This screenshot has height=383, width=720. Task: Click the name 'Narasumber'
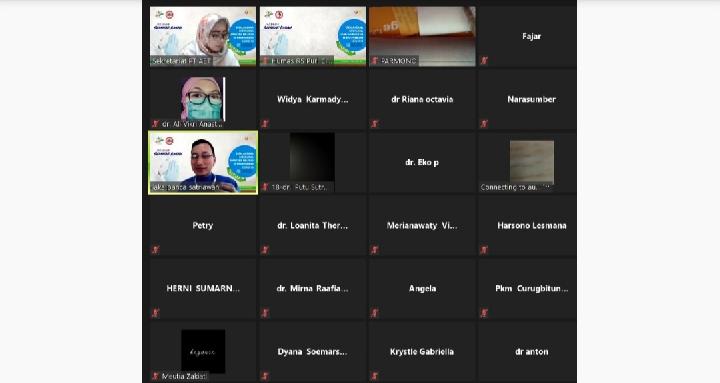[x=532, y=99]
